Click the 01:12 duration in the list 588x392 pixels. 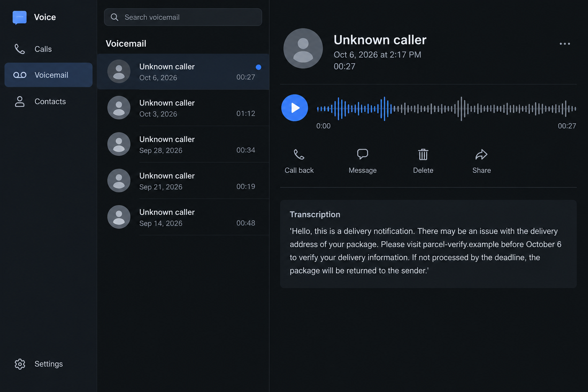(x=246, y=114)
